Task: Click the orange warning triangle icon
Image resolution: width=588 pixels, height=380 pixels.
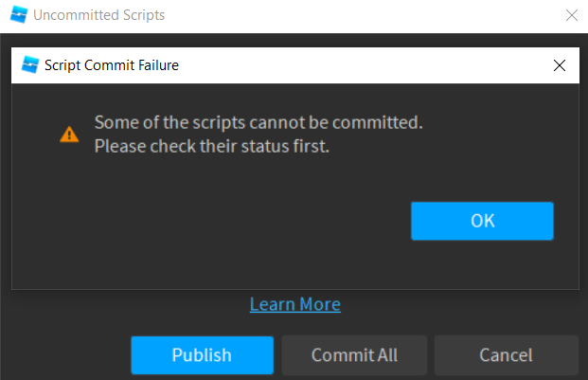Action: click(x=69, y=135)
